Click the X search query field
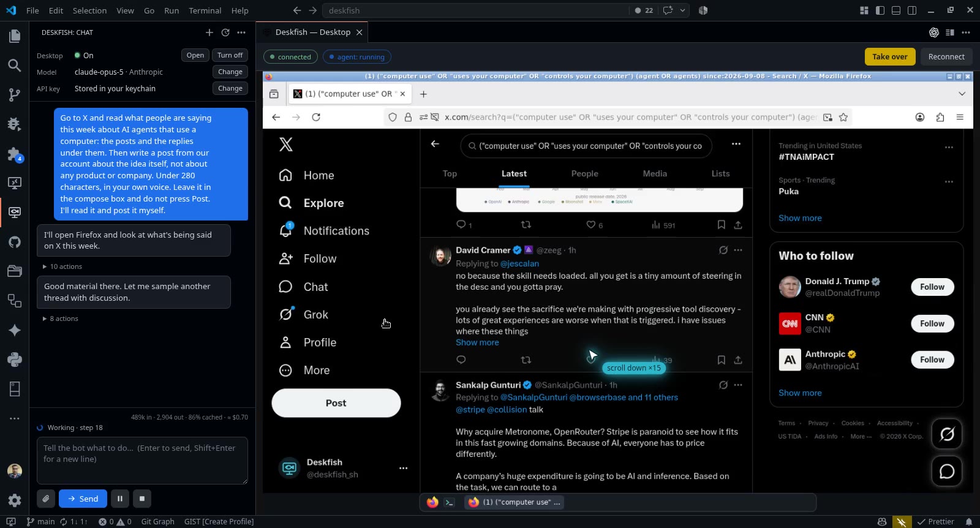 coord(586,146)
